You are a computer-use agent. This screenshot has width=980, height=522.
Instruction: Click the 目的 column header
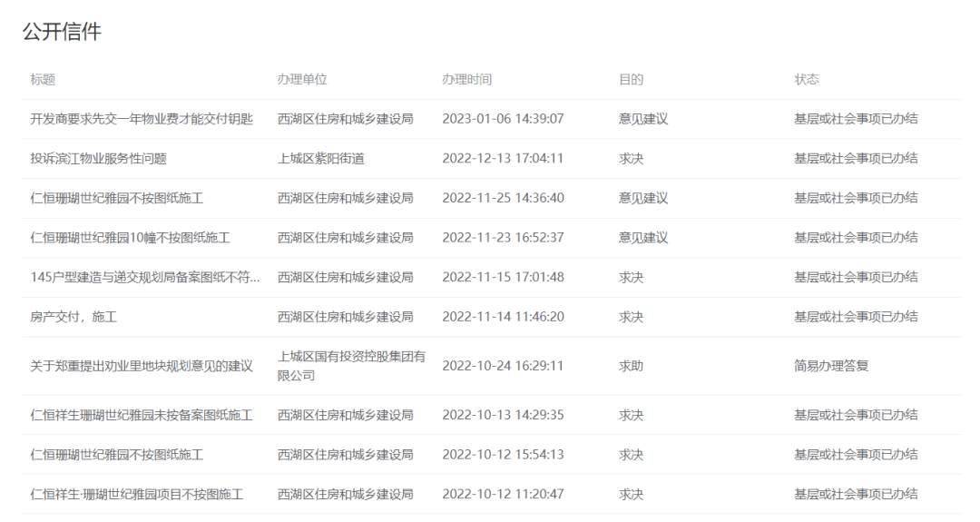pyautogui.click(x=631, y=80)
